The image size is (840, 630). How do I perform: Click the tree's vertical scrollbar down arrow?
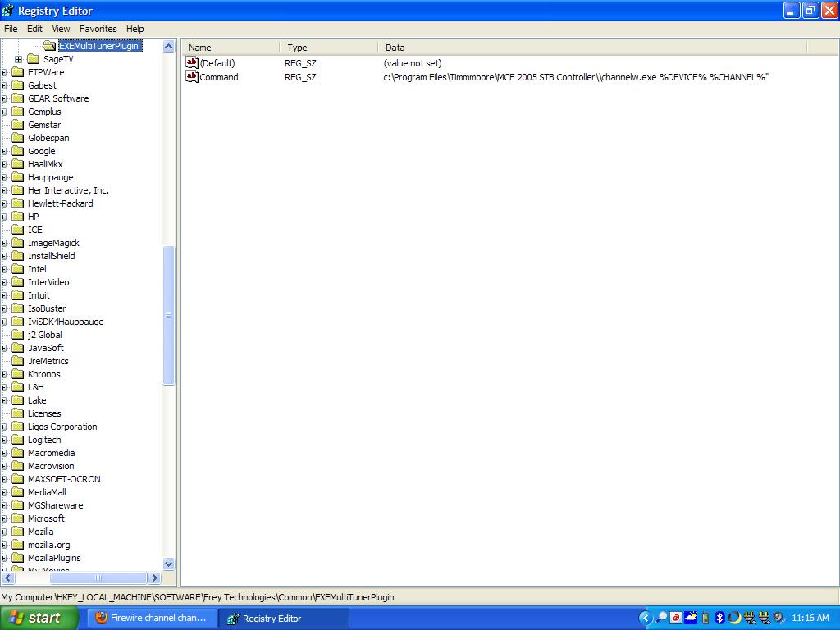click(x=169, y=564)
